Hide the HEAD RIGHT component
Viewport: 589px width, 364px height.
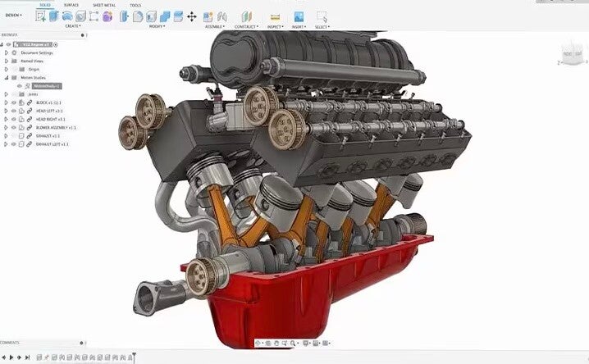[x=14, y=119]
